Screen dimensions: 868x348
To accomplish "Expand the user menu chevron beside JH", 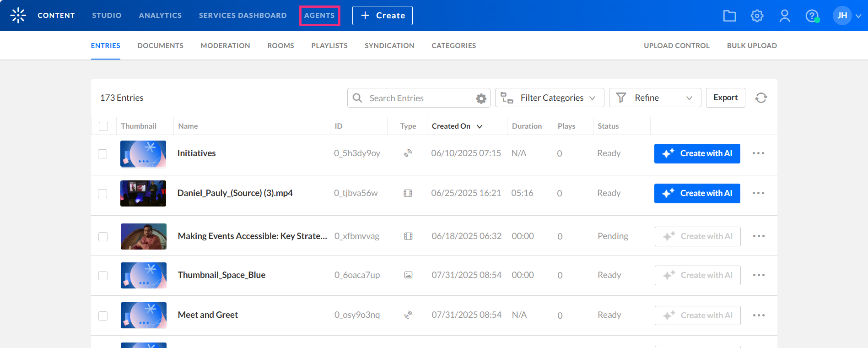I will (x=858, y=16).
